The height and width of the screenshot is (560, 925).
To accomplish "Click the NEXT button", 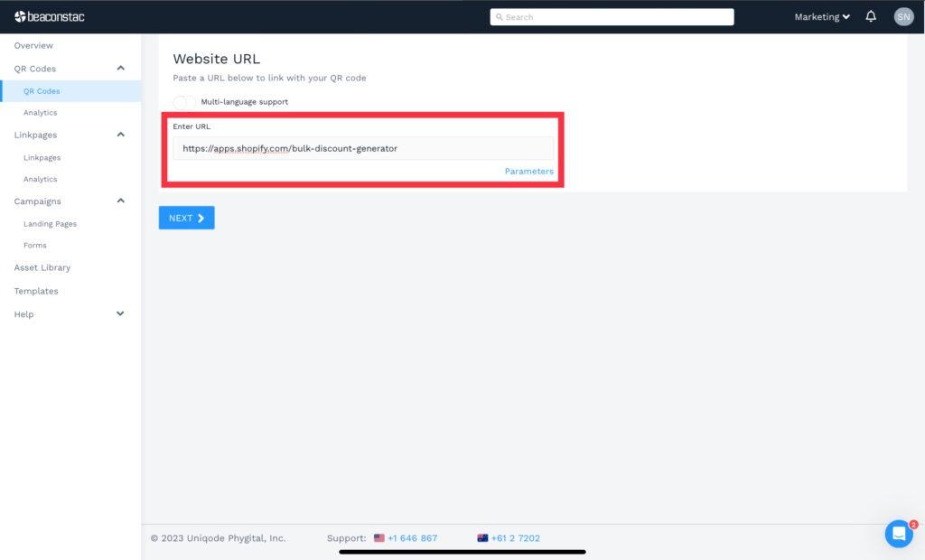I will [x=186, y=218].
